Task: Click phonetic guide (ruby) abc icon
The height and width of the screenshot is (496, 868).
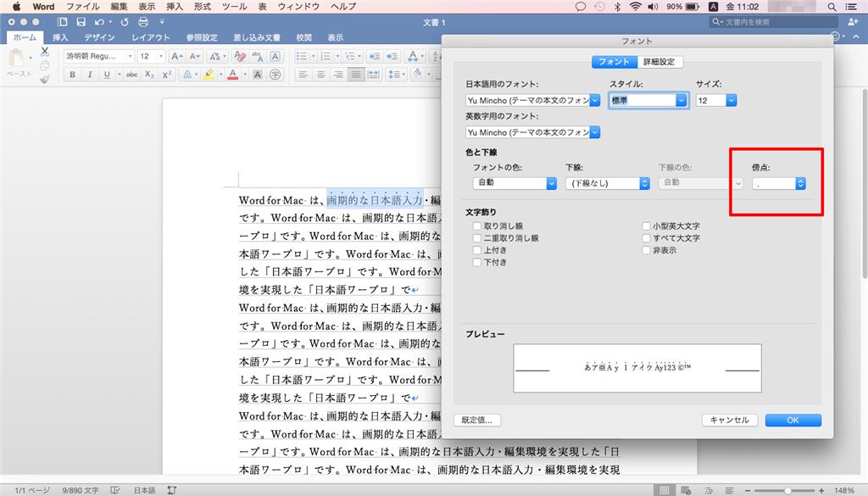Action: 258,56
